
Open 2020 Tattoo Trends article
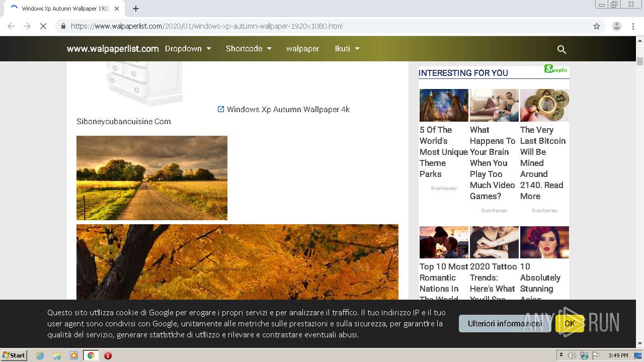click(494, 281)
